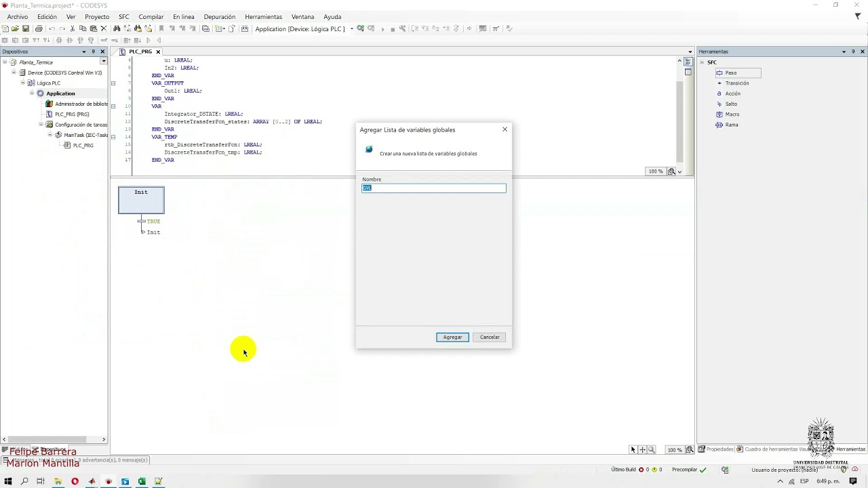Click the Cut scissors icon

pyautogui.click(x=73, y=28)
